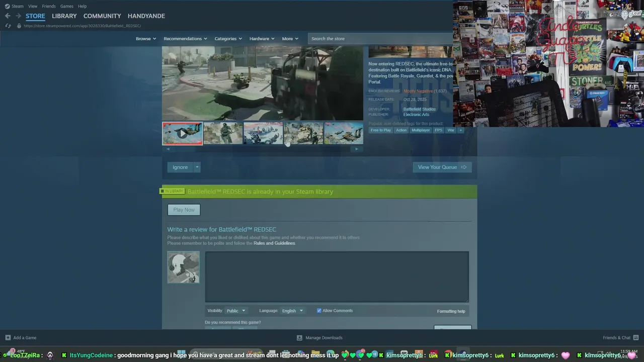Open the Recommendations dropdown menu

click(185, 39)
